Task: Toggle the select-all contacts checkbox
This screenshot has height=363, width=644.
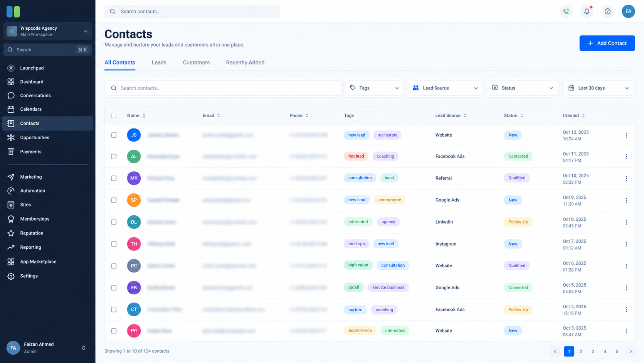Action: click(114, 115)
